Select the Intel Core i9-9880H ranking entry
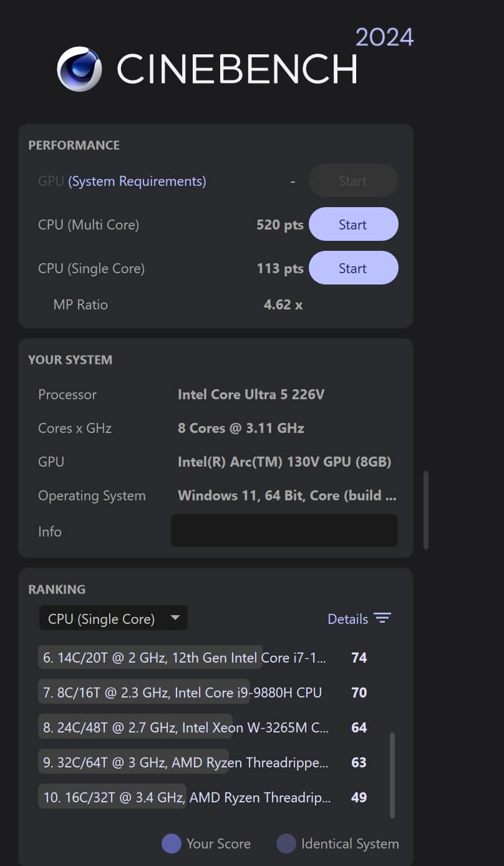This screenshot has height=866, width=504. coord(184,693)
